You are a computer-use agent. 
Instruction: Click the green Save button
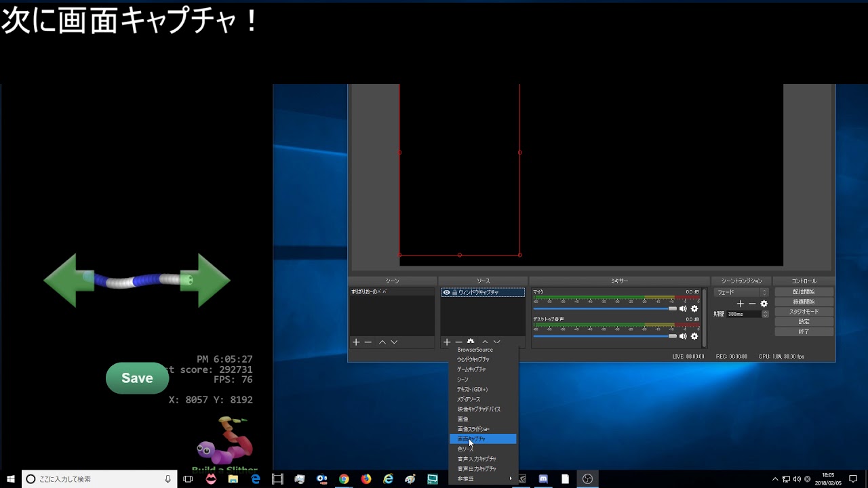tap(137, 378)
